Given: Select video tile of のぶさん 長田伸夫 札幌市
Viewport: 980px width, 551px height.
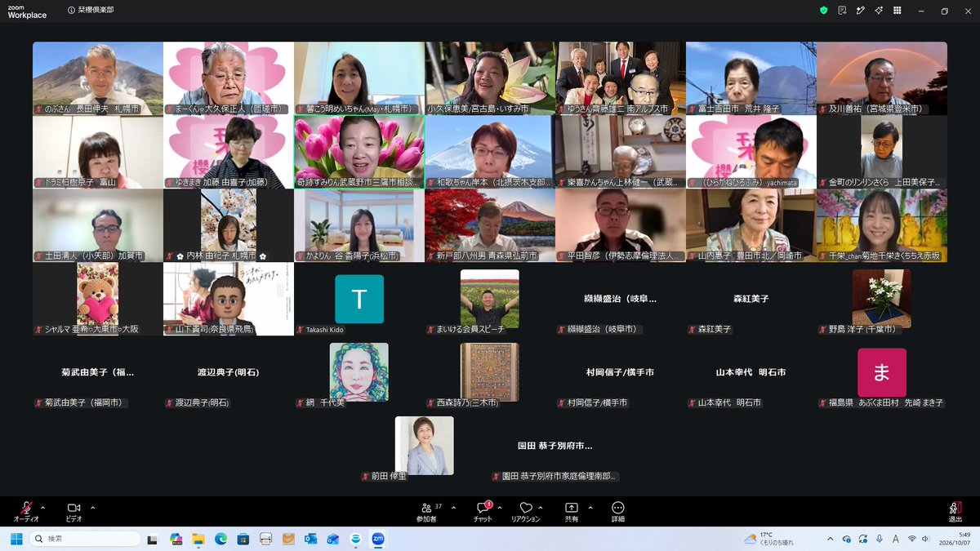Looking at the screenshot, I should [98, 78].
